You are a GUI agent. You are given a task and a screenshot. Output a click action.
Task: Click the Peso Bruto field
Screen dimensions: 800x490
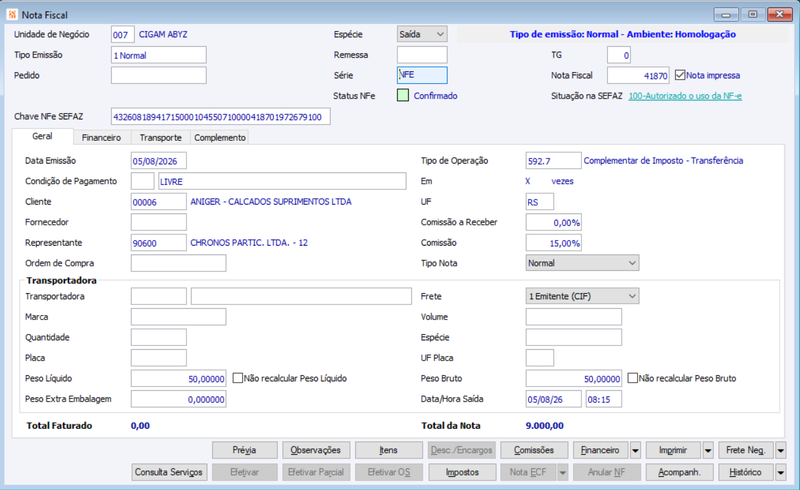click(x=574, y=378)
